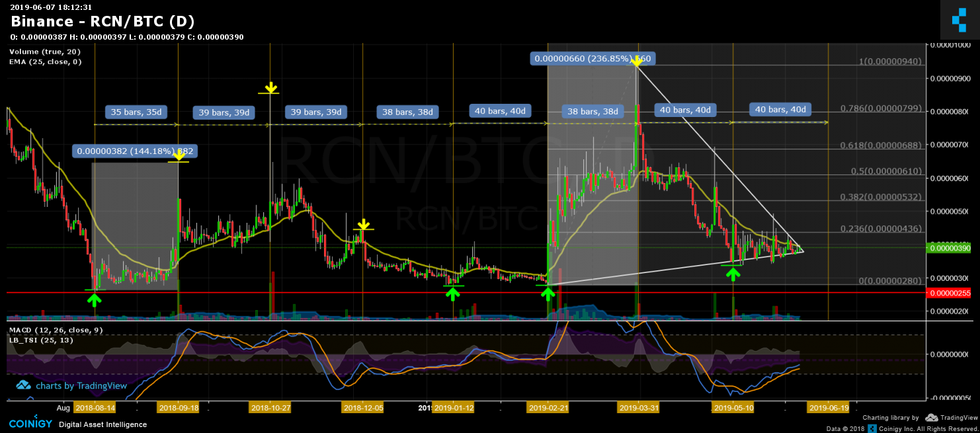
Task: Click the 2019-03-31 date marker on the time axis
Action: [638, 408]
